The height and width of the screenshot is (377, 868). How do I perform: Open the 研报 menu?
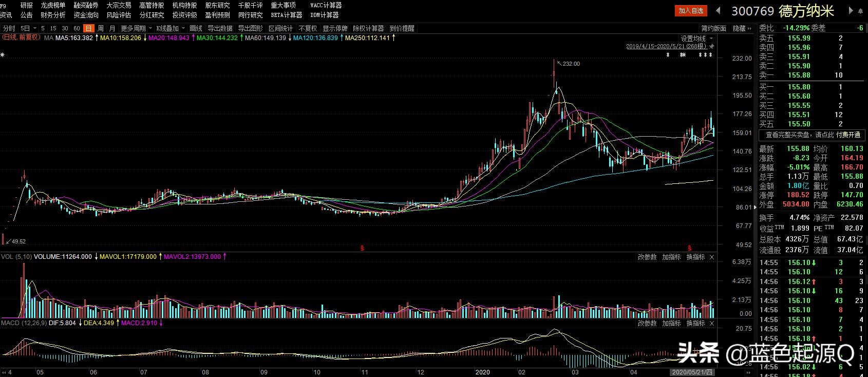(27, 5)
